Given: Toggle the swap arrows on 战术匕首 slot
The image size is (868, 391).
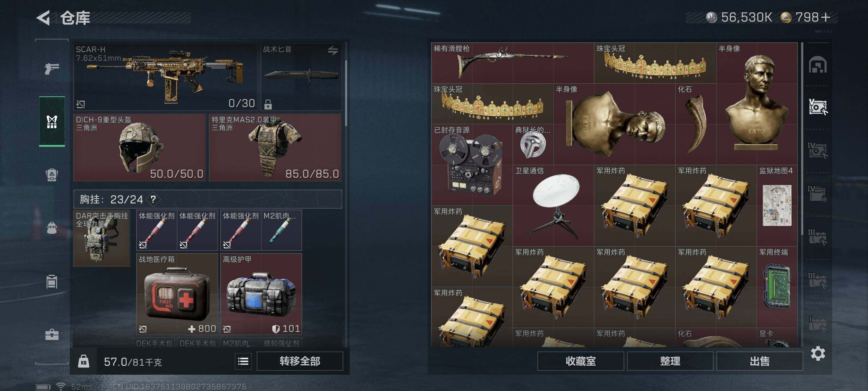Looking at the screenshot, I should [x=333, y=50].
